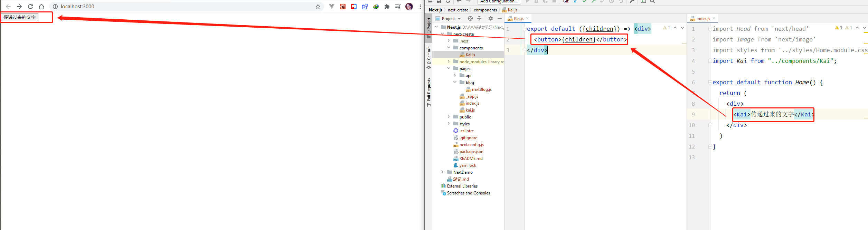
Task: Collapse the Next.js root folder
Action: [x=436, y=27]
